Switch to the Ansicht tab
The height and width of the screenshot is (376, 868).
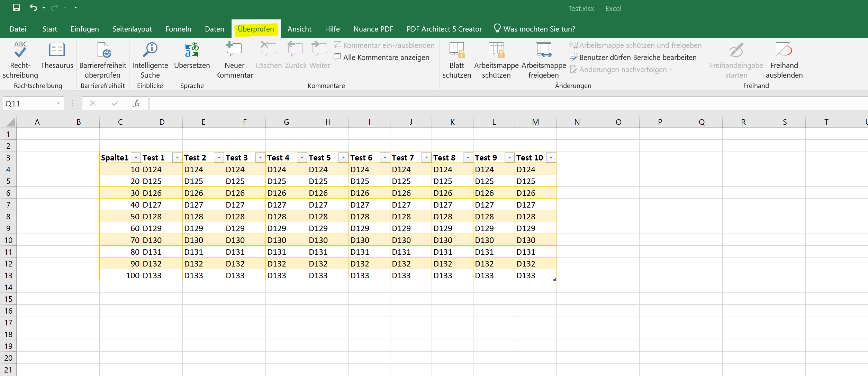(300, 29)
